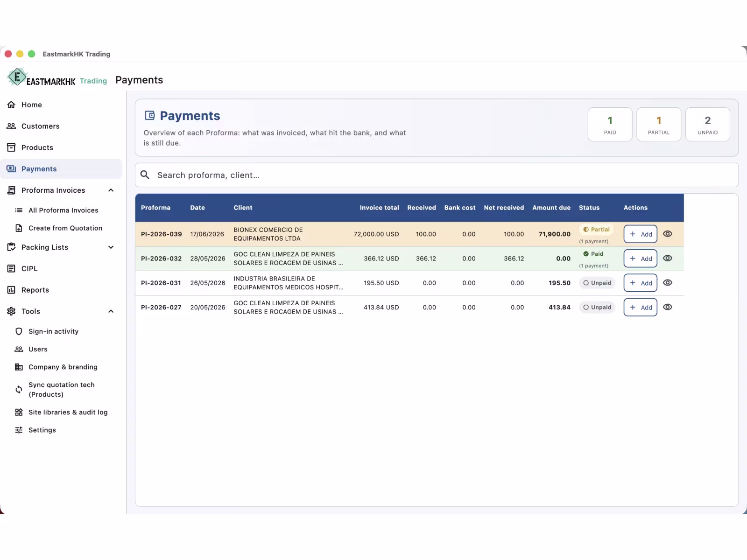The height and width of the screenshot is (560, 747).
Task: Click the Reports chart icon
Action: (x=11, y=290)
